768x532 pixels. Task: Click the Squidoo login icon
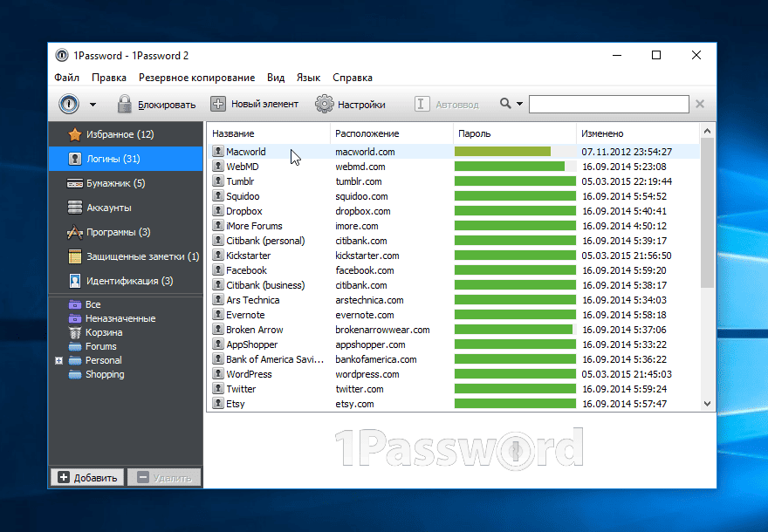[x=218, y=195]
